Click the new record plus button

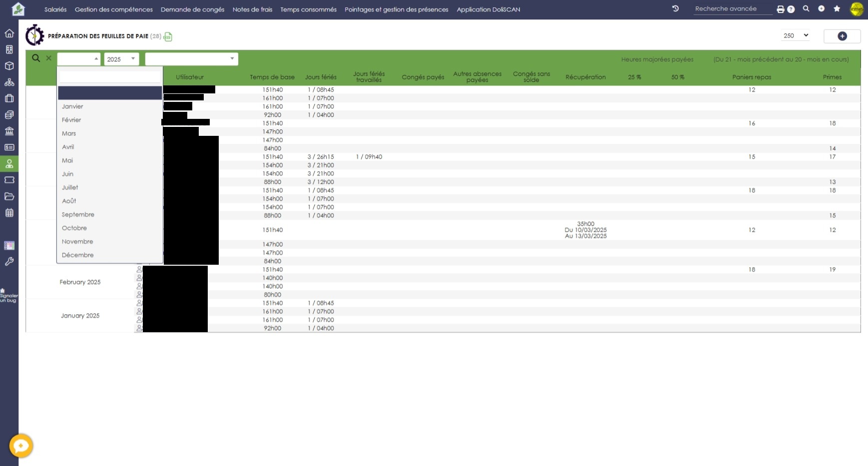point(842,36)
